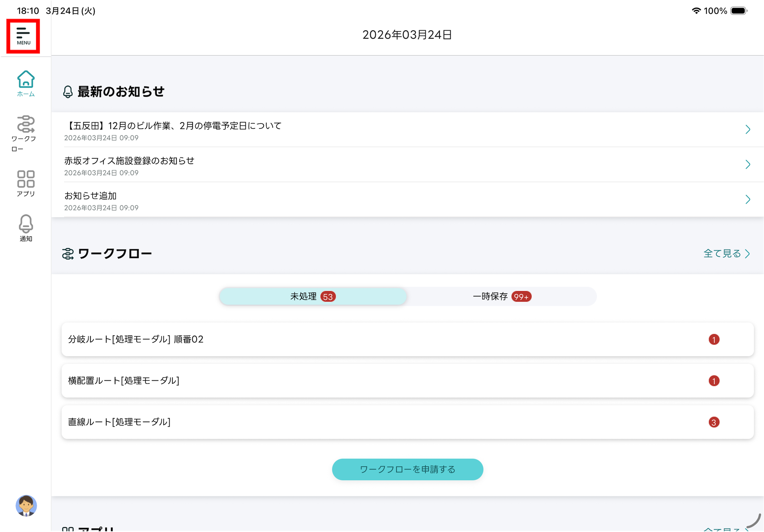The image size is (764, 532).
Task: Open the MENU hamburger icon
Action: 23,36
